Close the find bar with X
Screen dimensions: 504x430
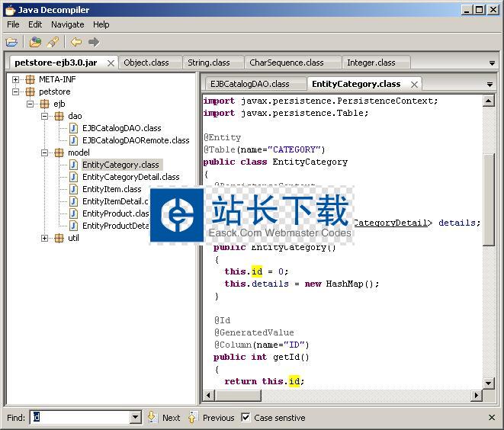[492, 418]
